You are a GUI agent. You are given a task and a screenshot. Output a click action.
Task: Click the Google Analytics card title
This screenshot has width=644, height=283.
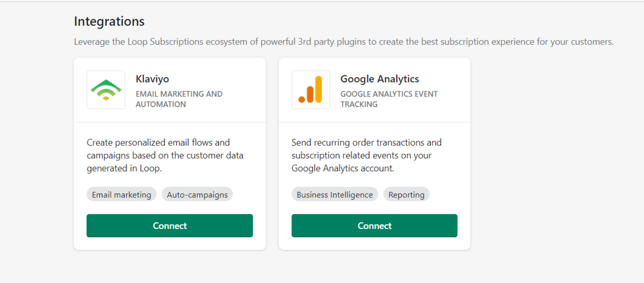point(379,79)
